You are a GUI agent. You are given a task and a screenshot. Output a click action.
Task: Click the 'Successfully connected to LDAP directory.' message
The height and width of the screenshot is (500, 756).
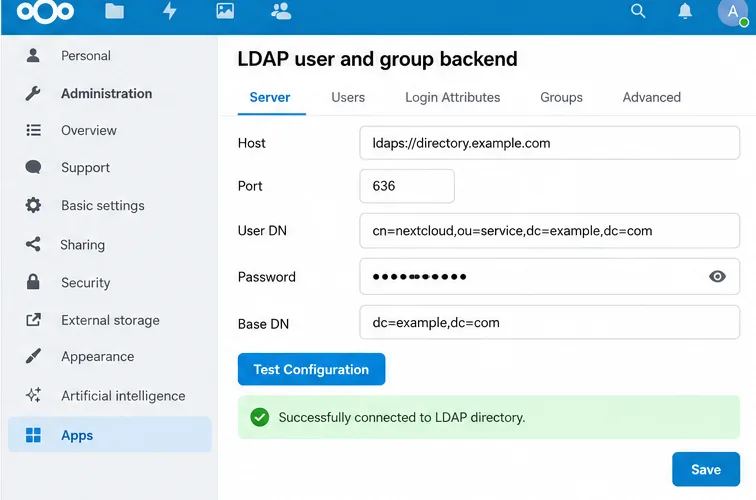(402, 417)
